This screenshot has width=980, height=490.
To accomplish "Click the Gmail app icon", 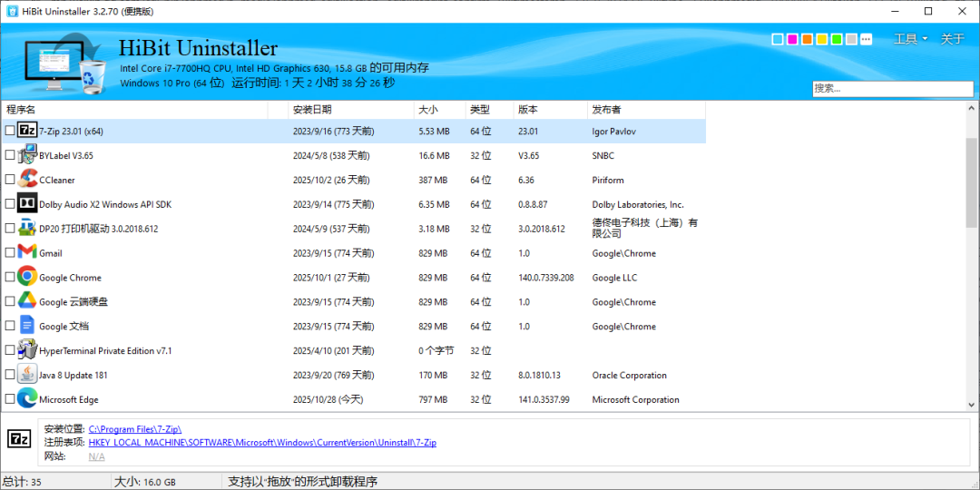I will (27, 252).
